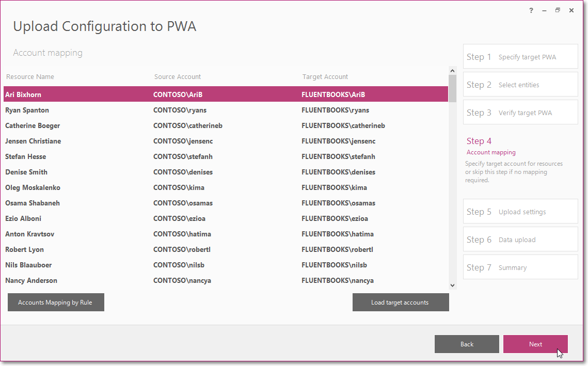Viewport: 588px width, 366px height.
Task: Click the Target Account column header
Action: click(x=325, y=76)
